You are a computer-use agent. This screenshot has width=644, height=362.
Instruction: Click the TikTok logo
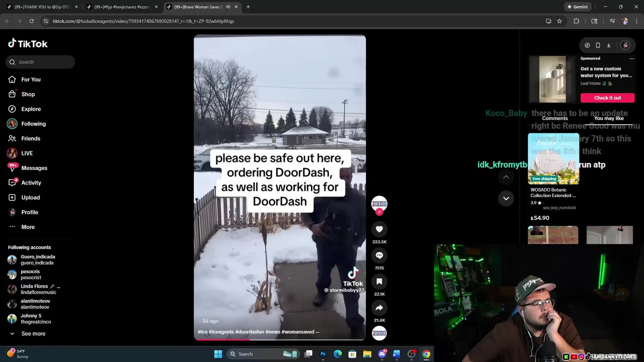28,44
